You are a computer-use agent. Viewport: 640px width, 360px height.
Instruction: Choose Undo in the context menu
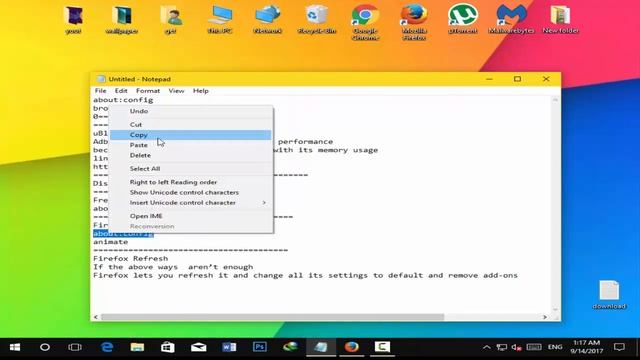[x=191, y=111]
